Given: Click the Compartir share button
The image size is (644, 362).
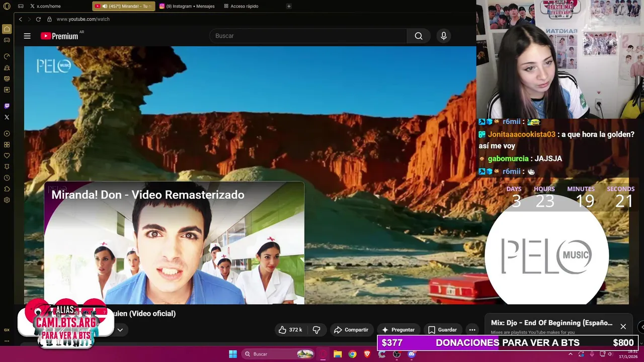Looking at the screenshot, I should [x=351, y=330].
